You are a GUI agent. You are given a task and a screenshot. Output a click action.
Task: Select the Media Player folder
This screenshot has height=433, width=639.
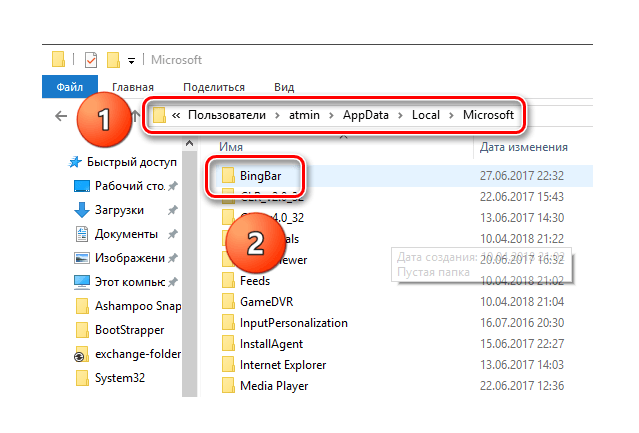[274, 386]
